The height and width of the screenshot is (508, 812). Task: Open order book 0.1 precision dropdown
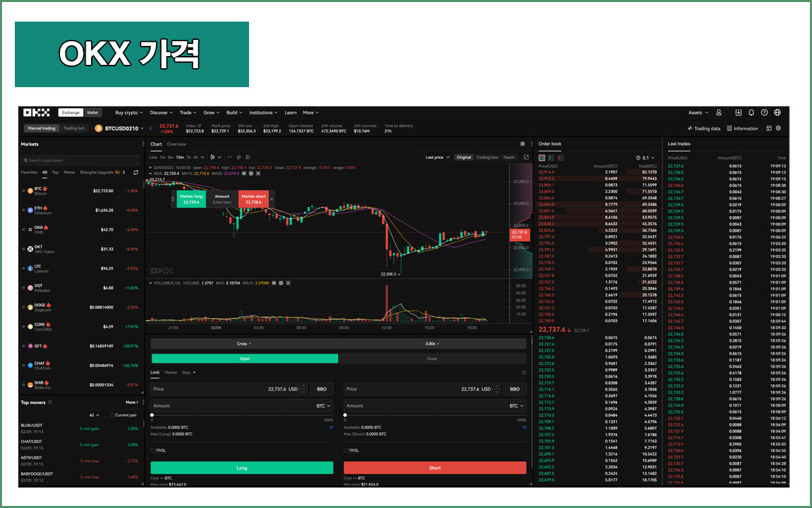pyautogui.click(x=647, y=157)
